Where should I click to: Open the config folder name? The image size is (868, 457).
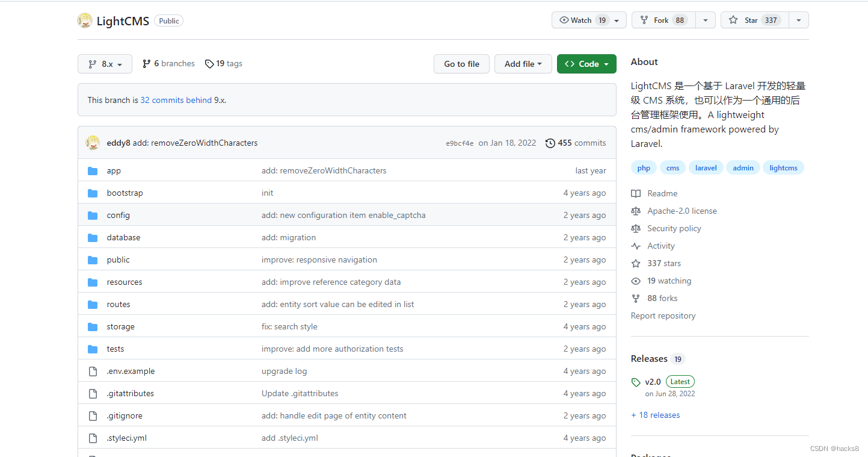(119, 215)
